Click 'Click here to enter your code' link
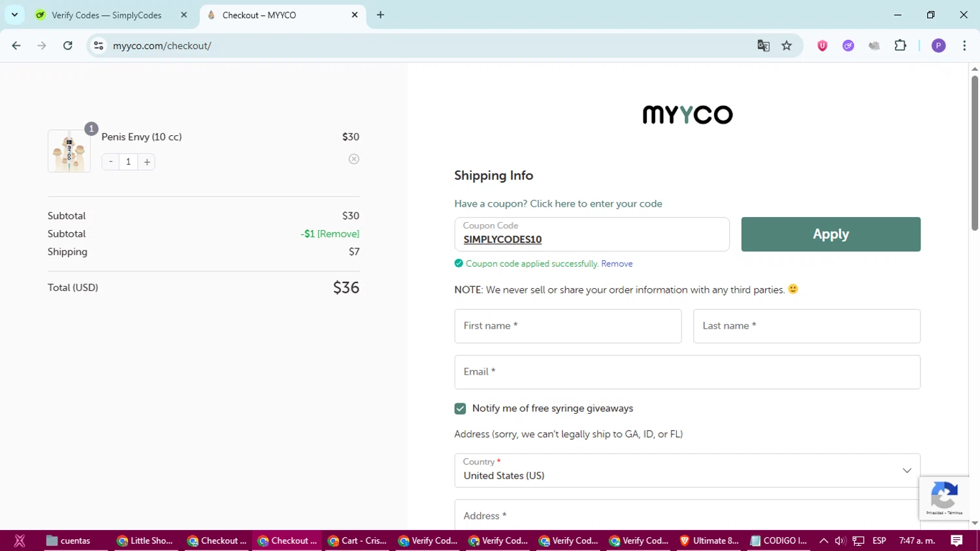980x551 pixels. tap(596, 204)
